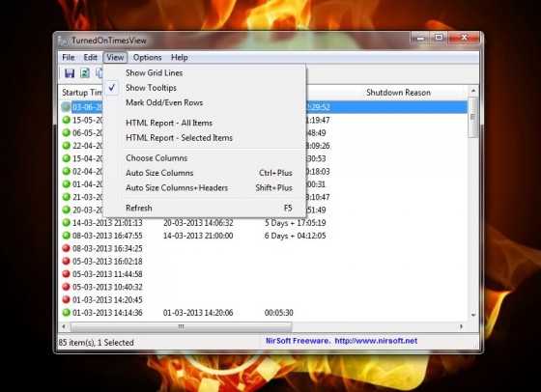Click the vertical scrollbar down arrow
The height and width of the screenshot is (392, 541).
pos(473,315)
